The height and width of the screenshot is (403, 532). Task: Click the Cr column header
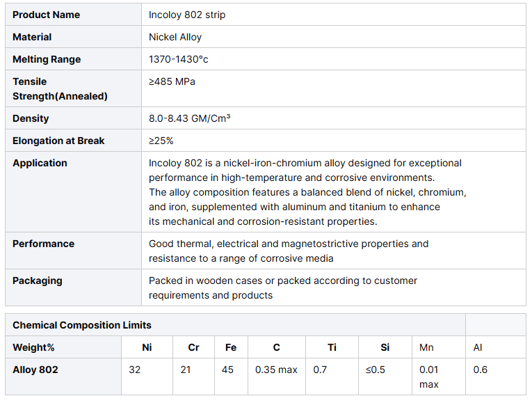[193, 347]
